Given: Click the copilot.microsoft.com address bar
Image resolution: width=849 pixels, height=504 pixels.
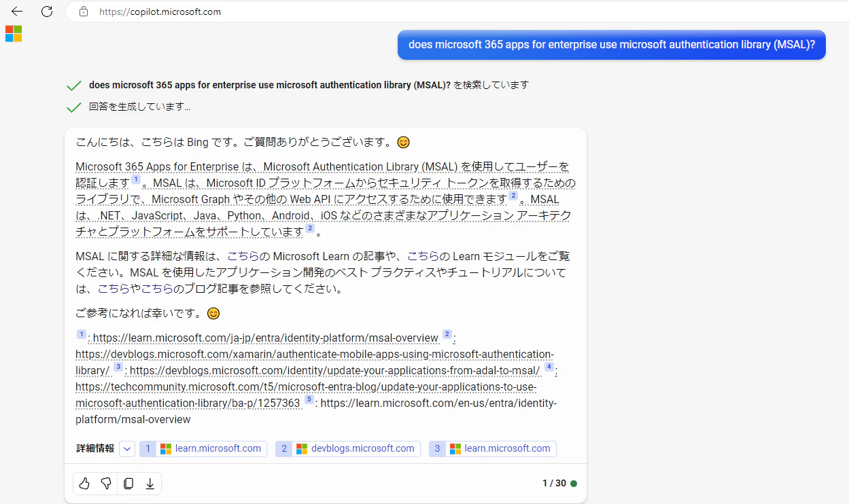Looking at the screenshot, I should (455, 12).
